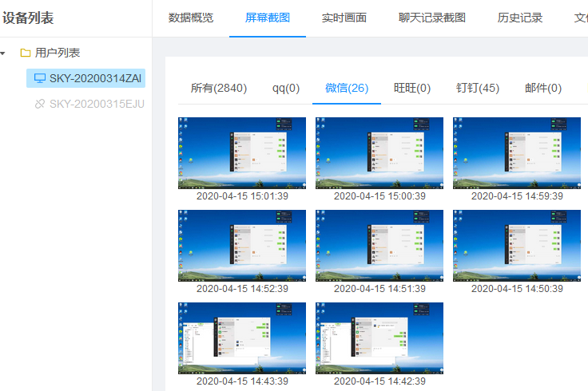
Task: Open the 聊天记录截图 tab
Action: (432, 18)
